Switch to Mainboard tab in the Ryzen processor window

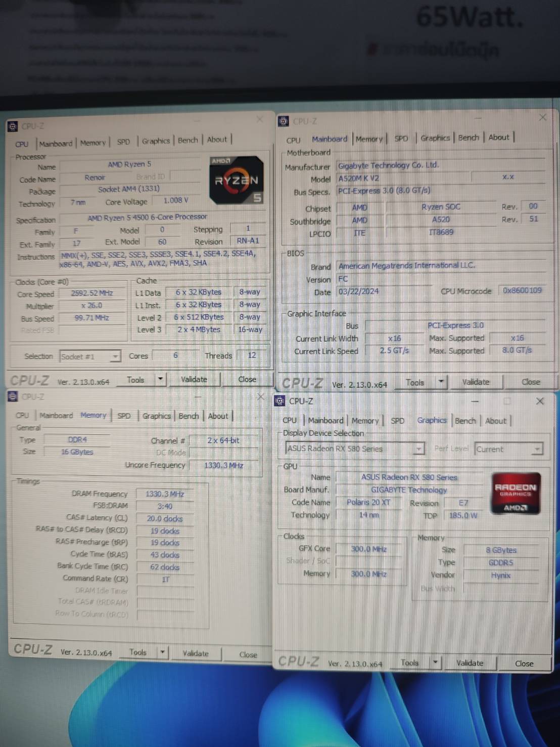[x=56, y=144]
